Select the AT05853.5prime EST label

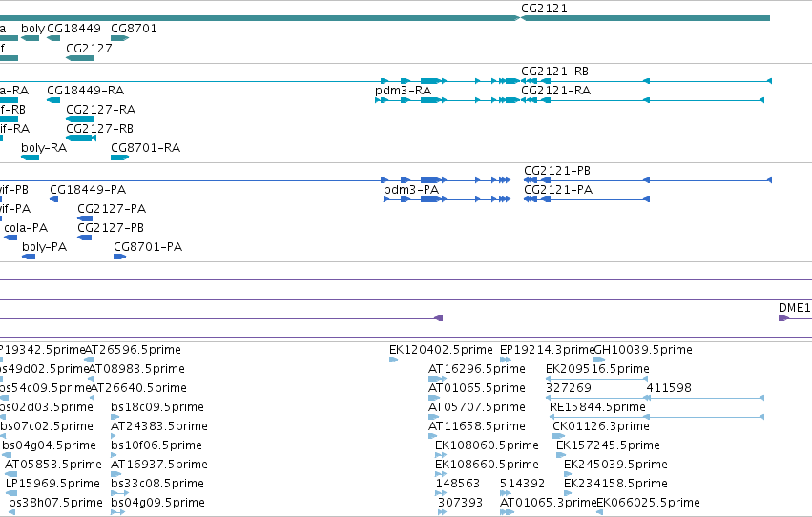53,465
